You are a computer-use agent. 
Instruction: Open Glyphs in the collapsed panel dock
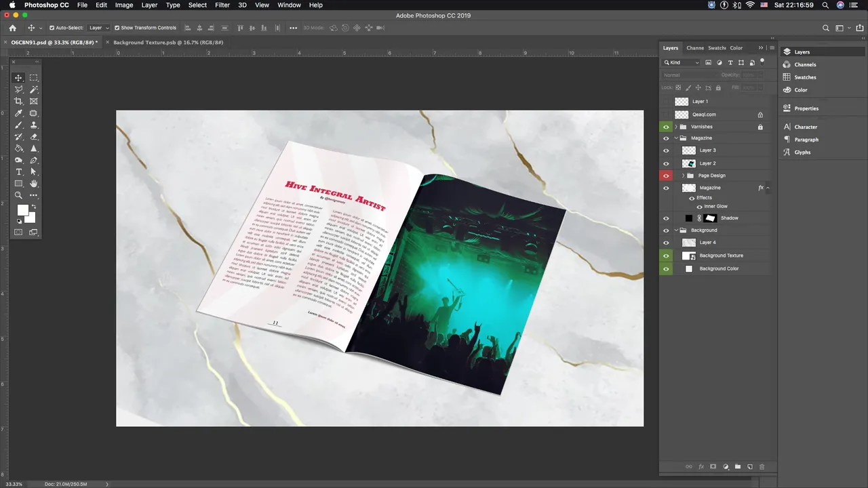(x=802, y=152)
